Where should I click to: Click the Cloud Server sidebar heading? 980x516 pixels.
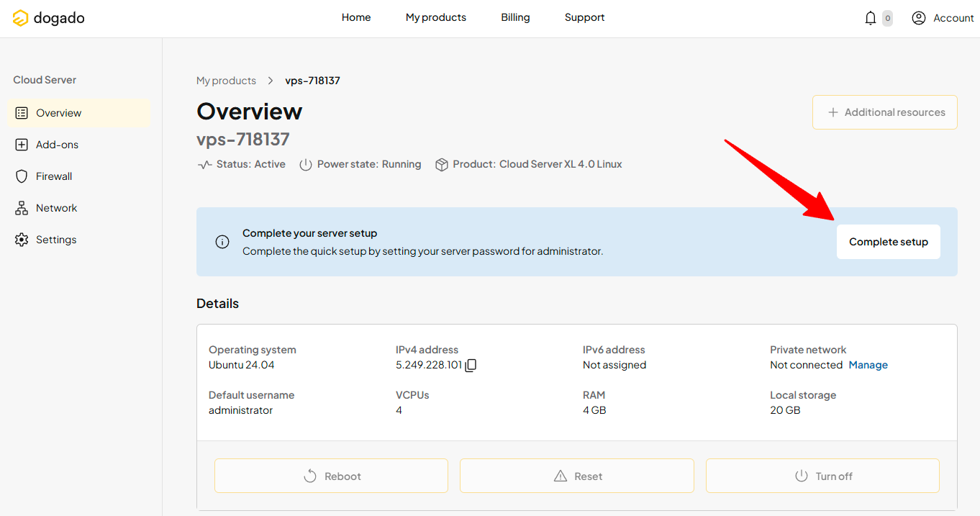tap(45, 80)
